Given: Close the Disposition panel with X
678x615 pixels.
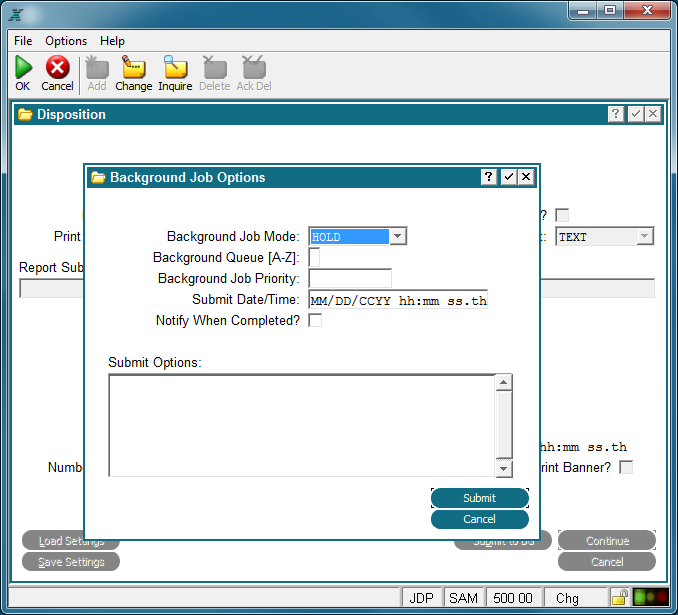Looking at the screenshot, I should pos(653,114).
